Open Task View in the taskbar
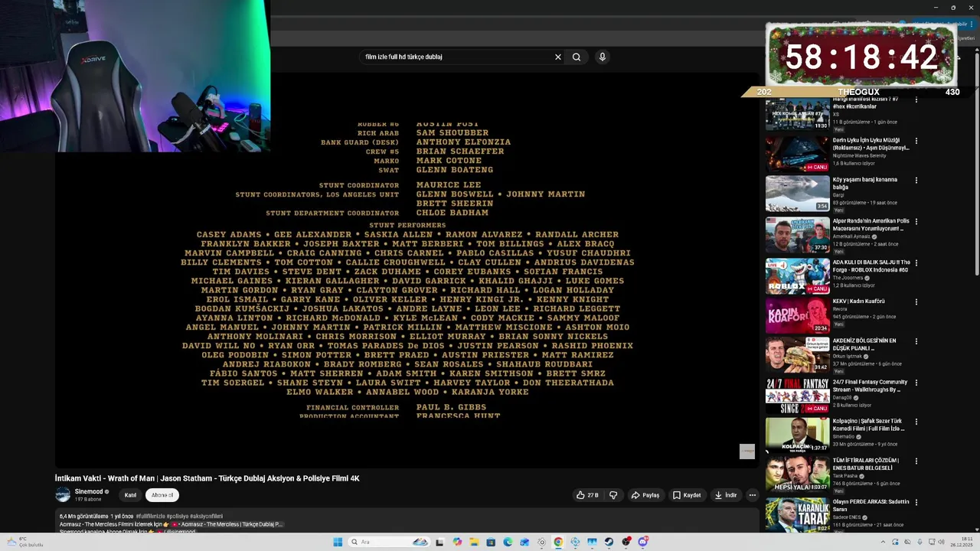980x551 pixels. click(x=439, y=542)
